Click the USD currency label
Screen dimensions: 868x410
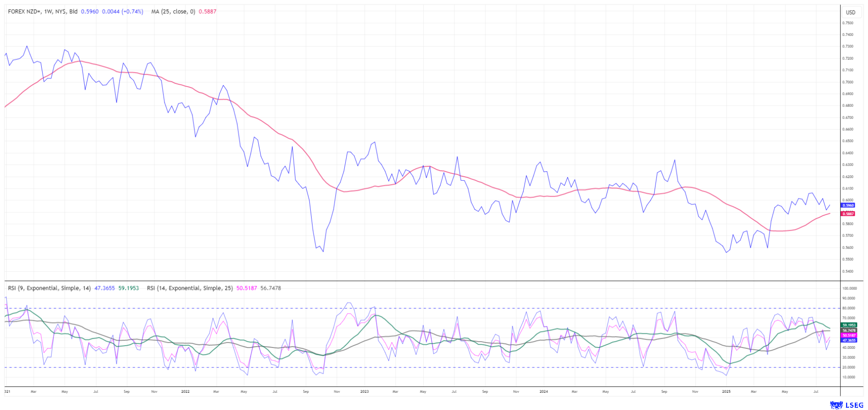[850, 12]
